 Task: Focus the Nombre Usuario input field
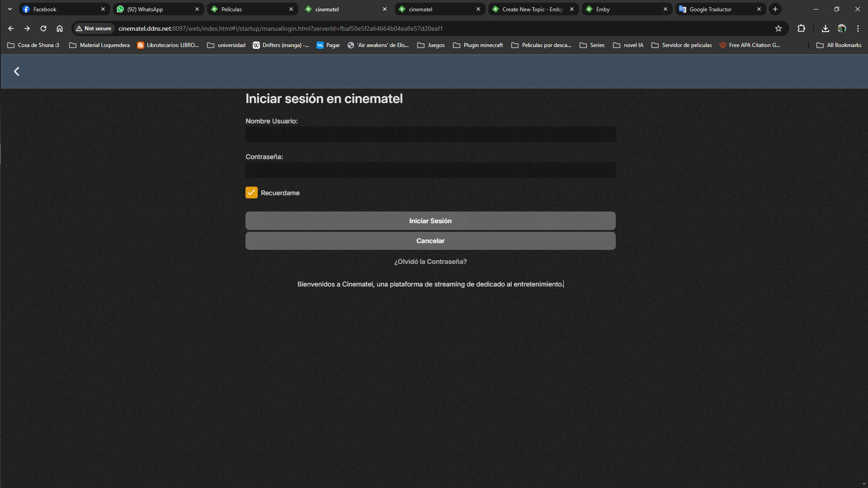430,135
